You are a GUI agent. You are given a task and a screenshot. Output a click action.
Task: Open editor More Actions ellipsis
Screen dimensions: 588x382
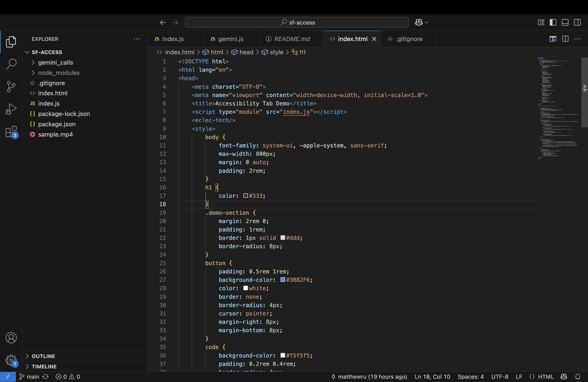[x=577, y=39]
